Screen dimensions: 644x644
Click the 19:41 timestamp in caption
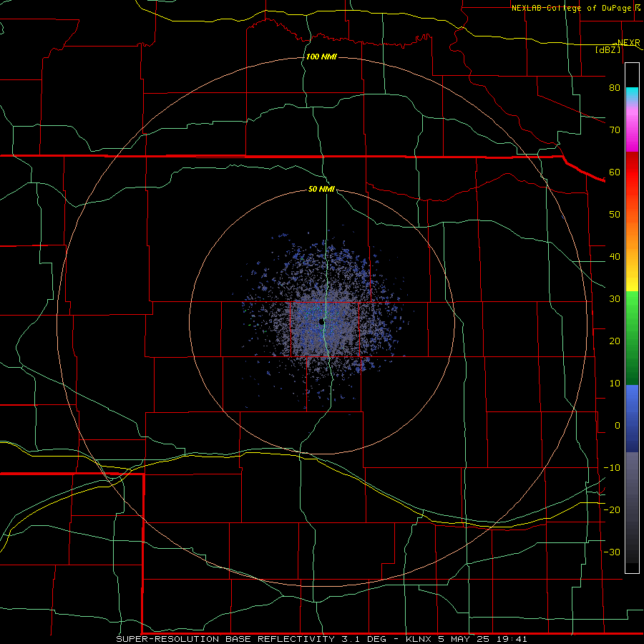point(513,640)
